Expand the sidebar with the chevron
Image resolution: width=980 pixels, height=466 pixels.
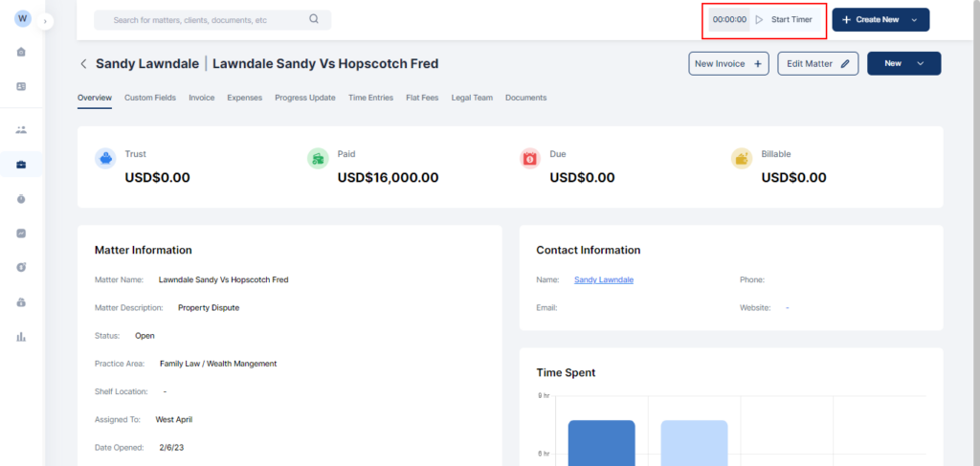pos(46,21)
